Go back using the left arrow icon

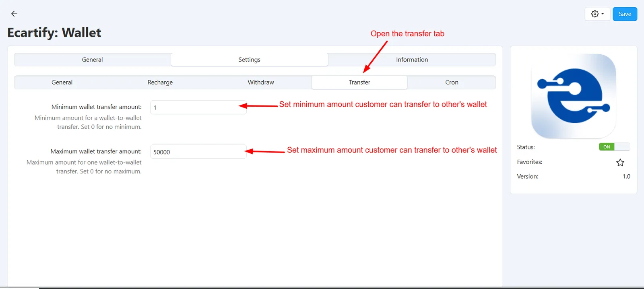[14, 14]
